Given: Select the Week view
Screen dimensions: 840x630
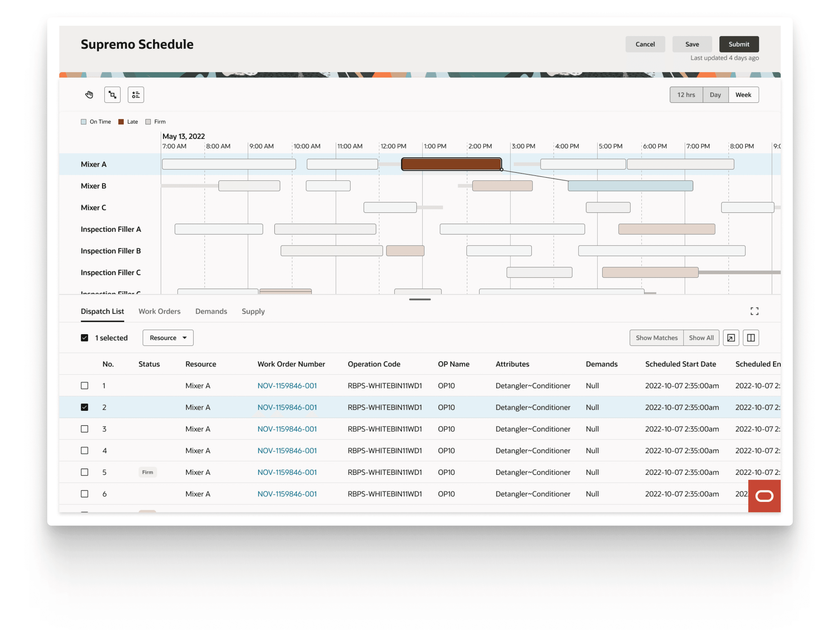Looking at the screenshot, I should pyautogui.click(x=744, y=95).
